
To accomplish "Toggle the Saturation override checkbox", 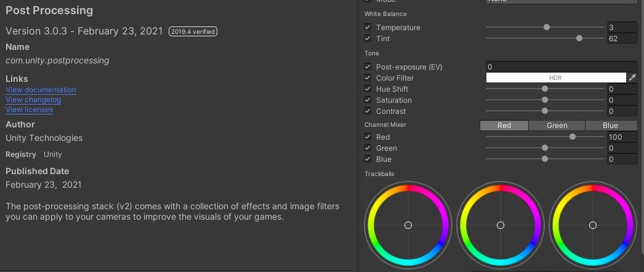I will [368, 100].
